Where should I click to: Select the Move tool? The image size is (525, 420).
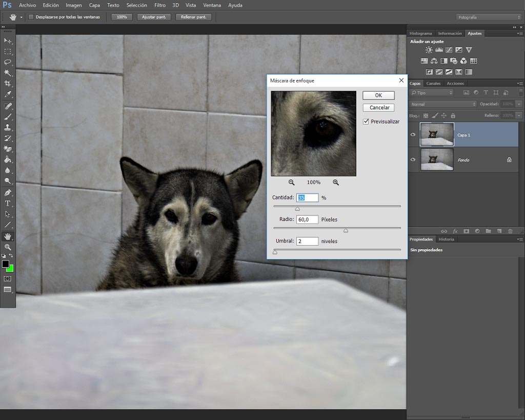[7, 41]
